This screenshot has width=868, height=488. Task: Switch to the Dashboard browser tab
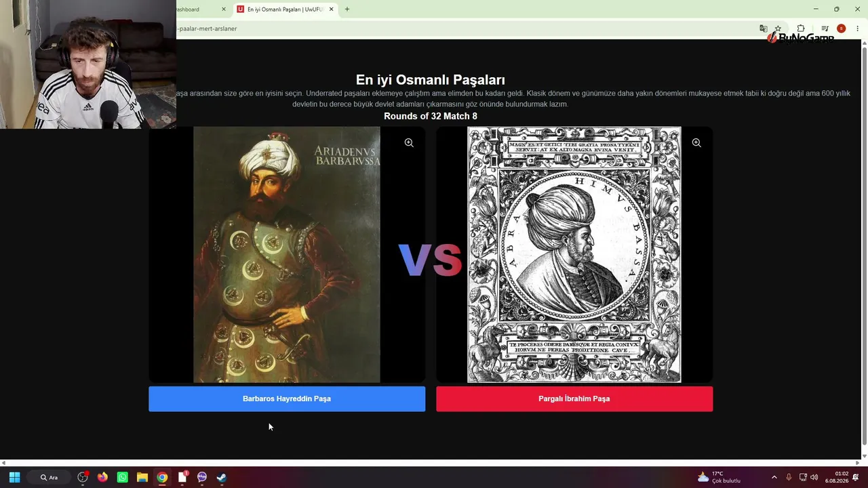point(197,9)
